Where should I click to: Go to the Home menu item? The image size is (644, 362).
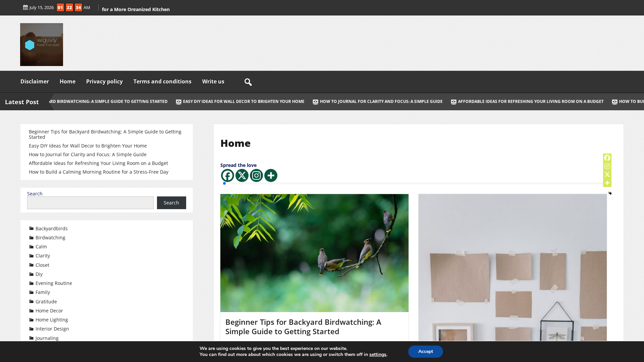[67, 81]
